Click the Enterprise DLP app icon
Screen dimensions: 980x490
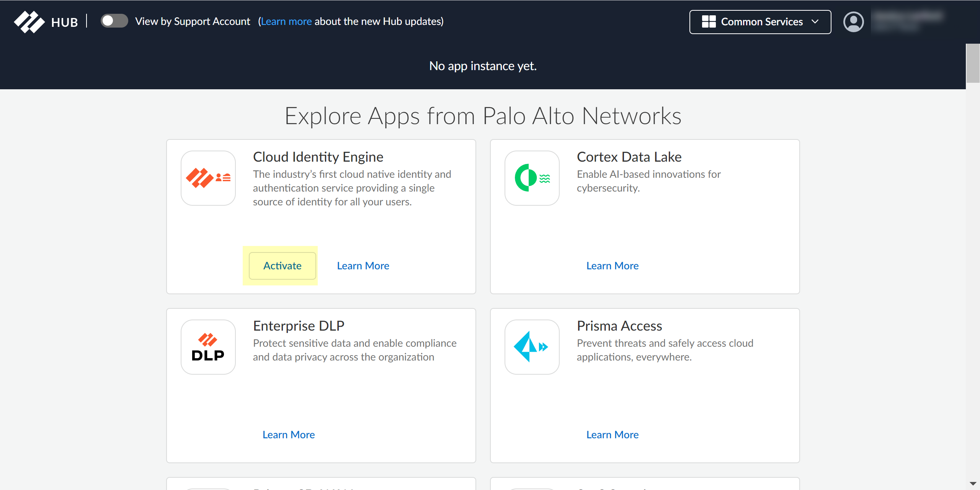[x=208, y=347]
